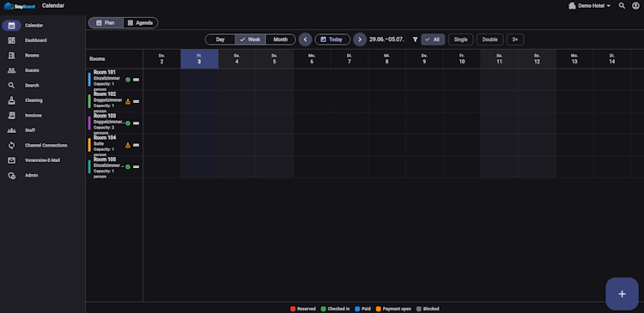Click the Rooms column header
Image resolution: width=644 pixels, height=313 pixels.
coord(97,59)
